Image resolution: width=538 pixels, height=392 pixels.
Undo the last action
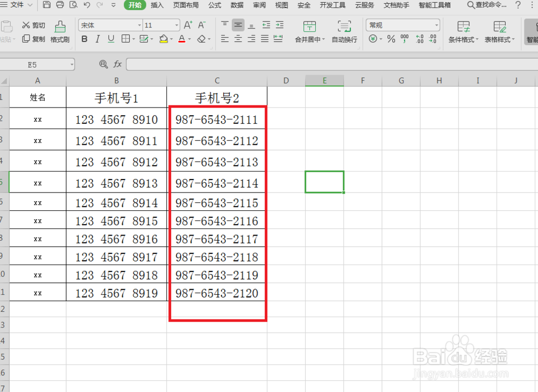click(x=87, y=5)
